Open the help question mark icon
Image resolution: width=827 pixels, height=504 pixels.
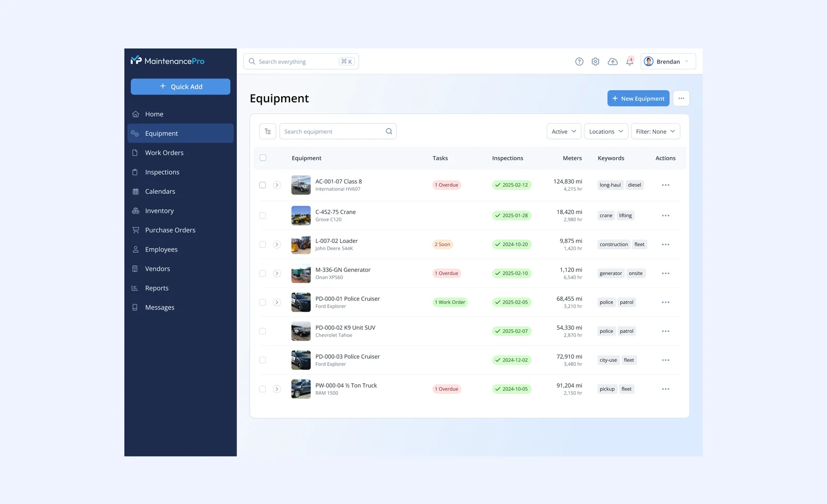(579, 62)
